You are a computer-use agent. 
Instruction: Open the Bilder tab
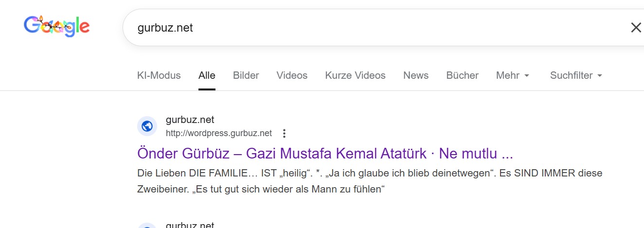point(246,75)
